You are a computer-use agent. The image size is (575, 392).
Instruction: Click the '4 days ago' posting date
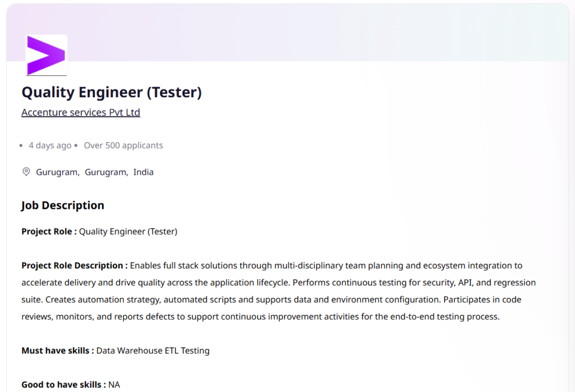(x=50, y=145)
